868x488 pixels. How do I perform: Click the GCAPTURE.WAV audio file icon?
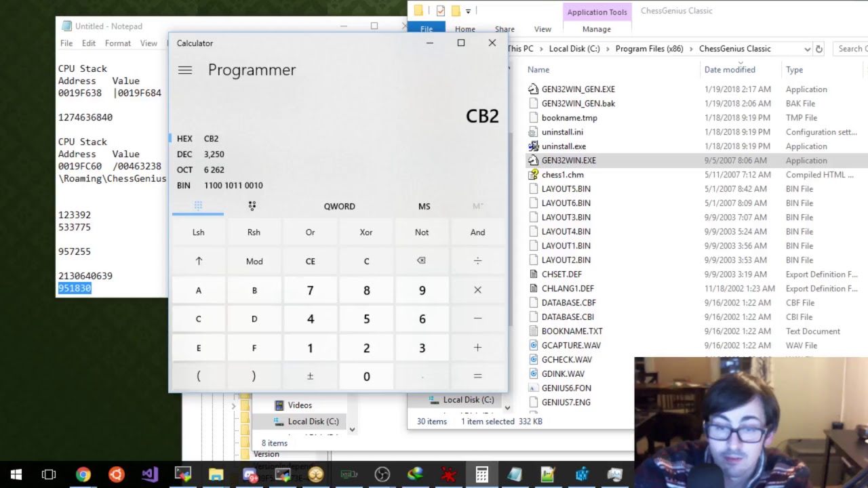(x=533, y=346)
